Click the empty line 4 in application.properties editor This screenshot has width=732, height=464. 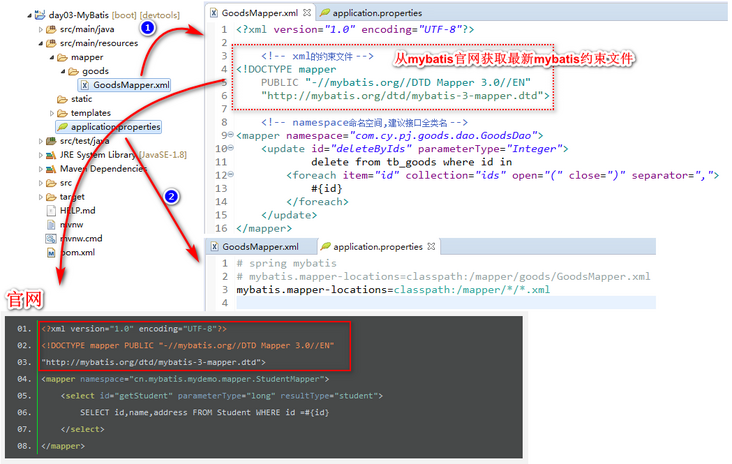click(x=446, y=303)
